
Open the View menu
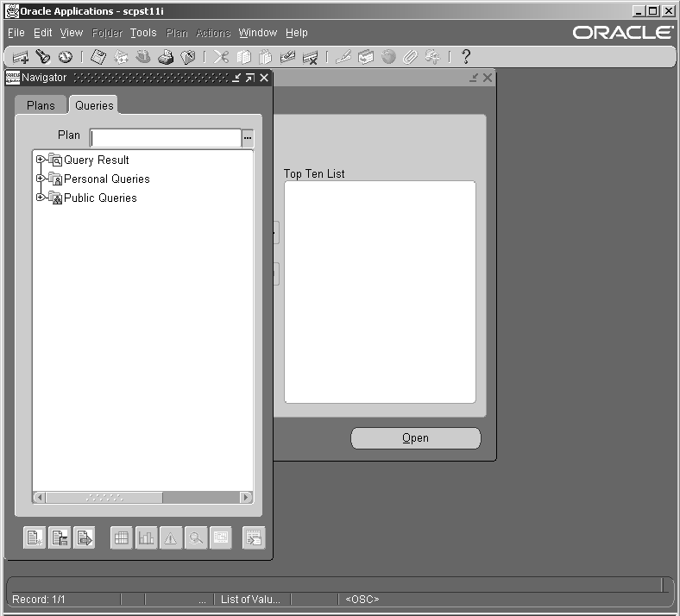tap(72, 33)
